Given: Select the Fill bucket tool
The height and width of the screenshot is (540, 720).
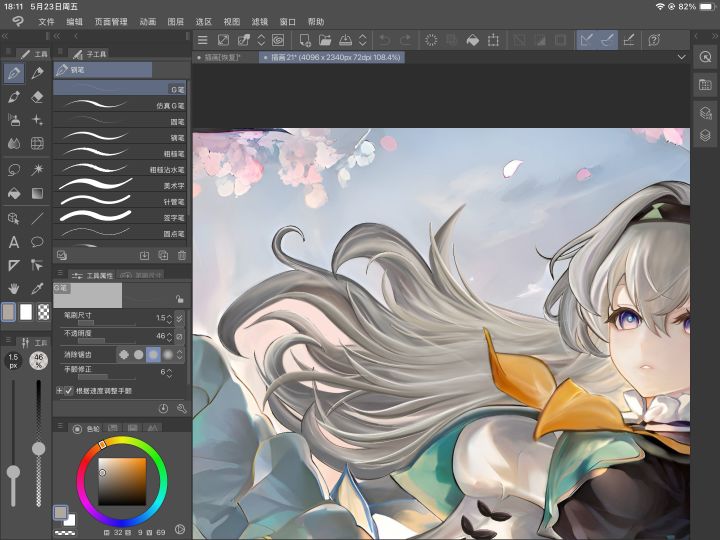Looking at the screenshot, I should [14, 193].
